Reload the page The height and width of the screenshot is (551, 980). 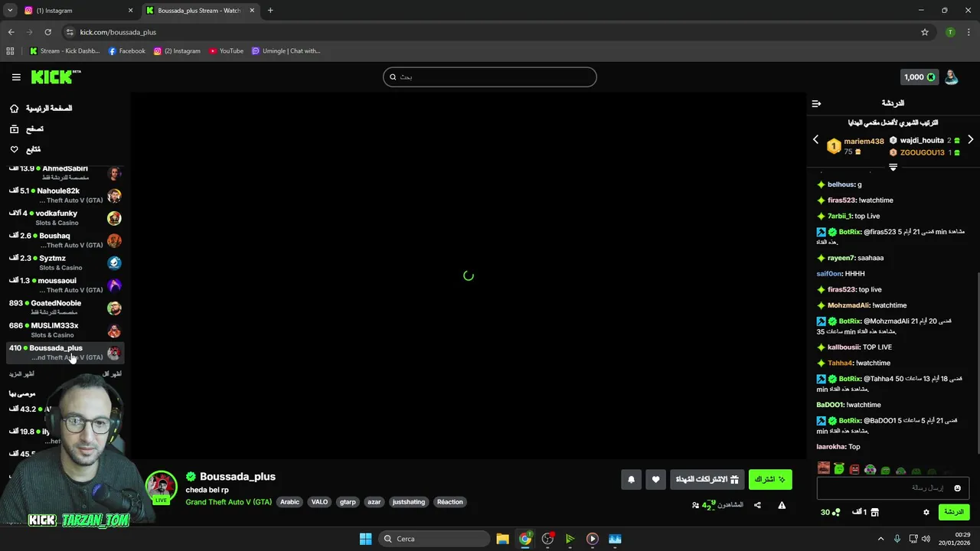pyautogui.click(x=47, y=32)
